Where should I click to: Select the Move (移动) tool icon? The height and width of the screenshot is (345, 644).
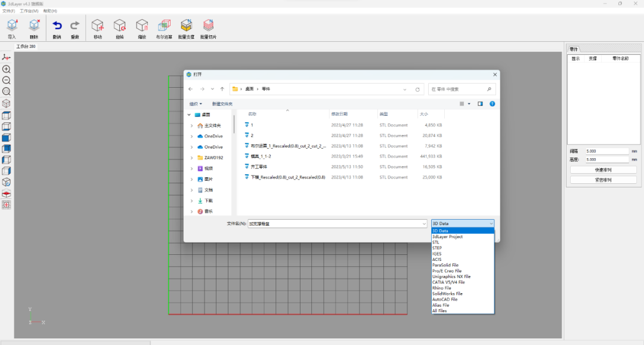pyautogui.click(x=97, y=26)
